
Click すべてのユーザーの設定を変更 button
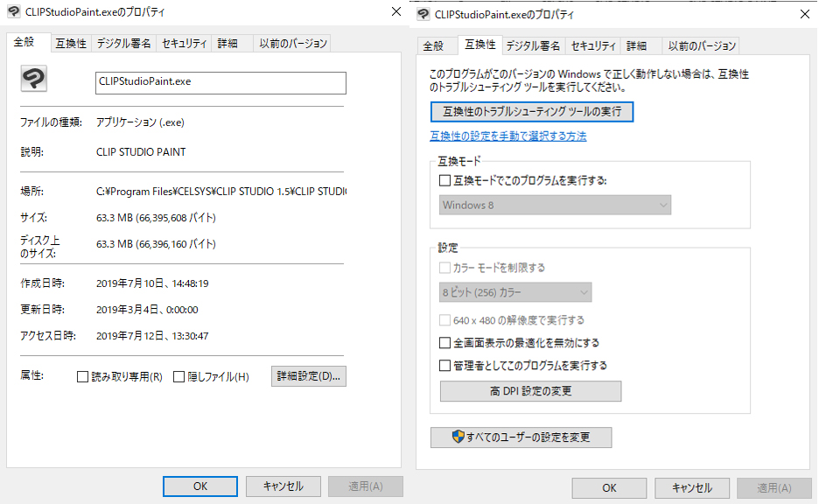click(x=521, y=437)
